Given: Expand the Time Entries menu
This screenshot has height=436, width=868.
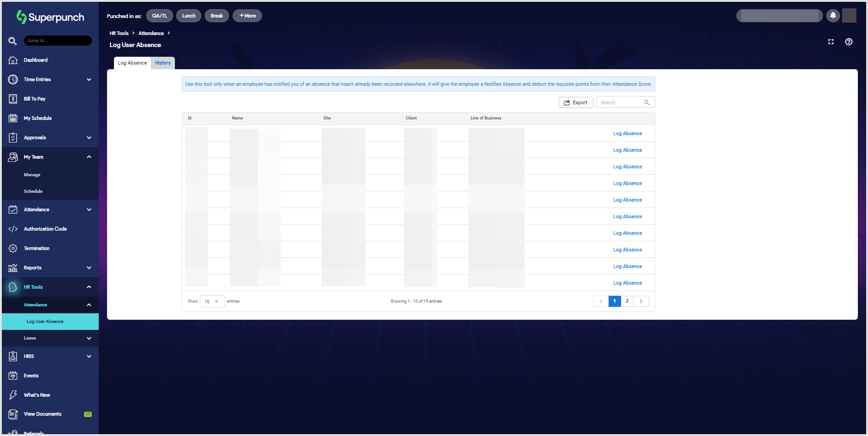Looking at the screenshot, I should tap(89, 79).
